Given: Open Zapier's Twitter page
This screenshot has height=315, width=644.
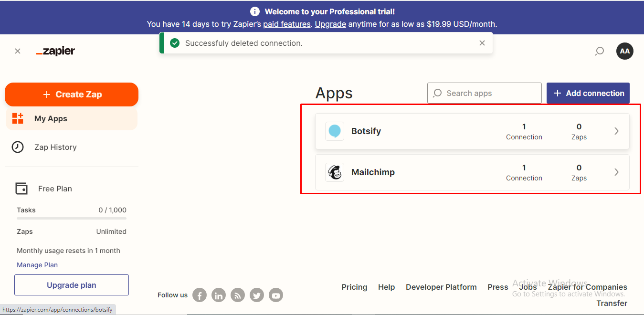Looking at the screenshot, I should pos(257,295).
